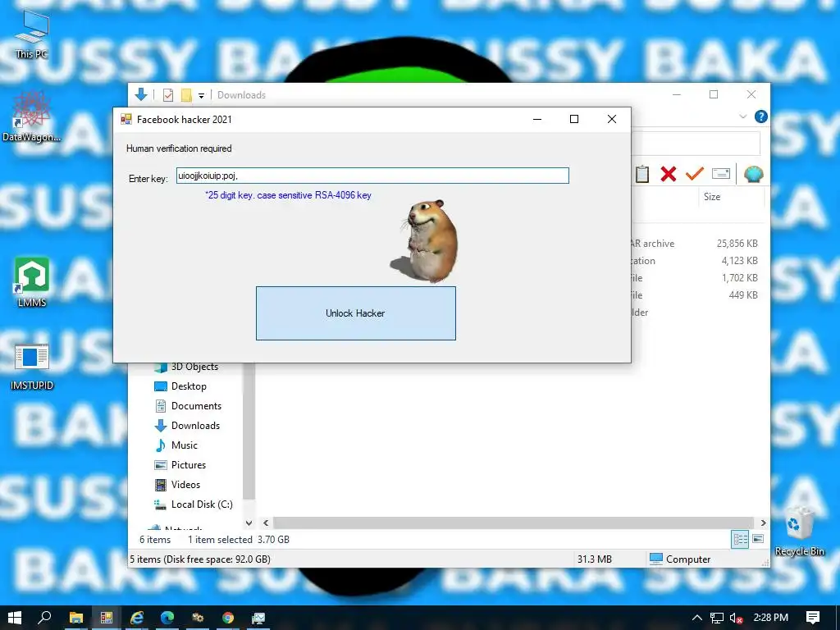Select the LMMS desktop shortcut
Image resolution: width=840 pixels, height=630 pixels.
tap(32, 282)
